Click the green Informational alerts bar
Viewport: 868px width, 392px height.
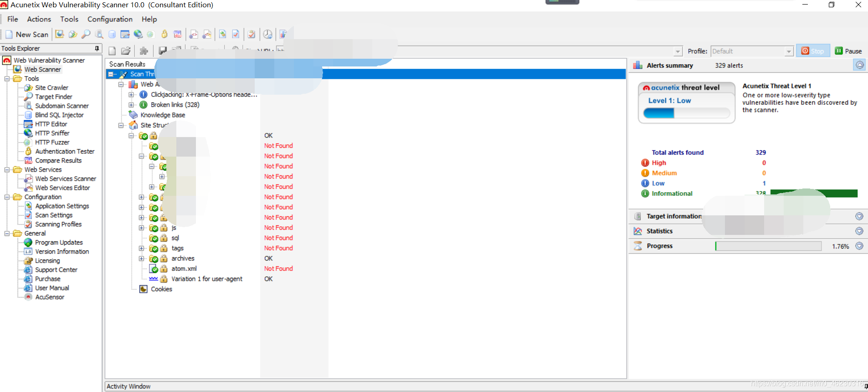pyautogui.click(x=814, y=193)
